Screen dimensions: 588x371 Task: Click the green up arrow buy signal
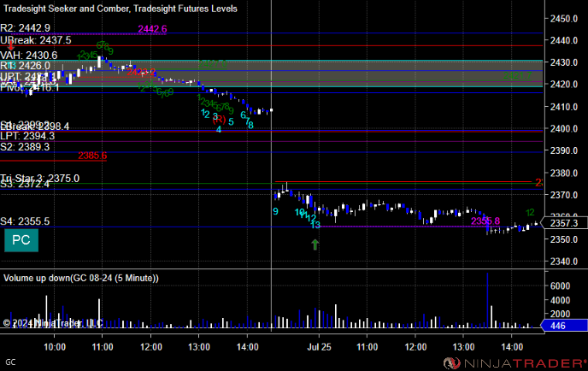315,244
